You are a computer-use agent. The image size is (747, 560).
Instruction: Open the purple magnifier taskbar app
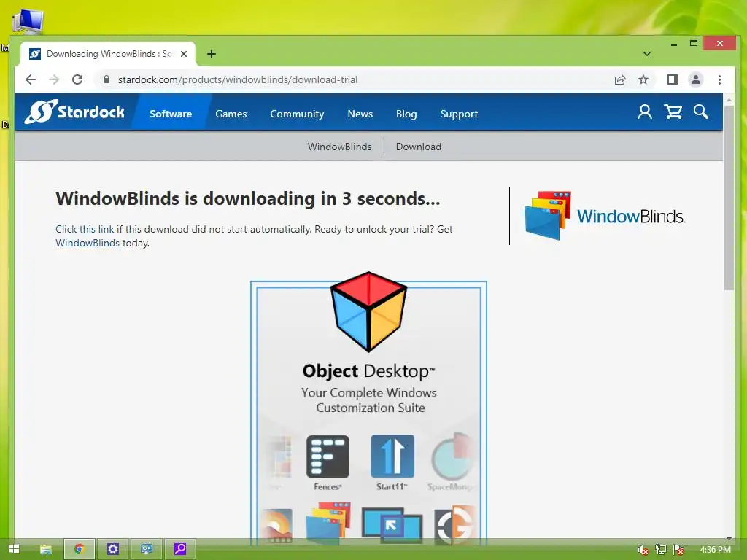click(180, 549)
